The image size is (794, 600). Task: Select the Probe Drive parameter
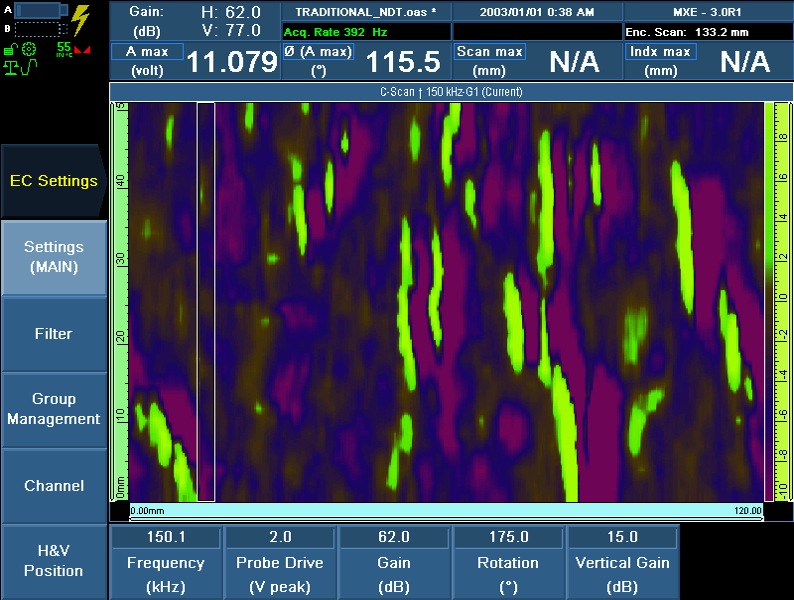point(280,563)
